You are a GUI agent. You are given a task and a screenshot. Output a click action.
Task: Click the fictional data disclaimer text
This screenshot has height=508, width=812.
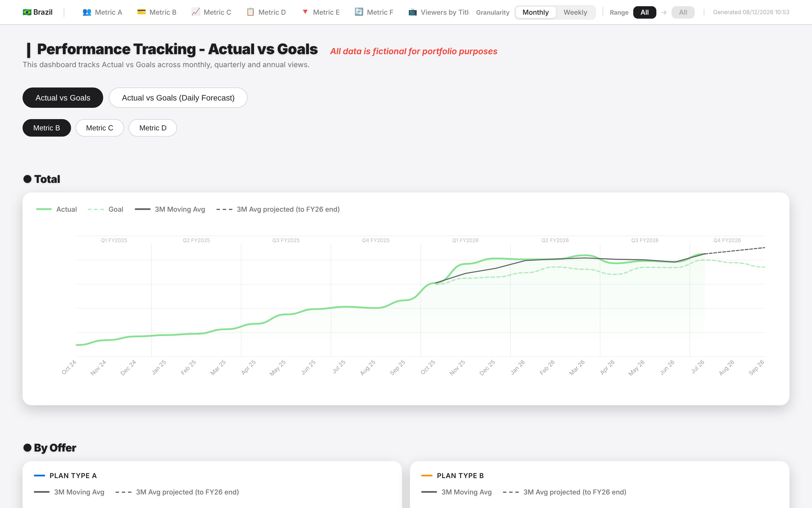(413, 51)
